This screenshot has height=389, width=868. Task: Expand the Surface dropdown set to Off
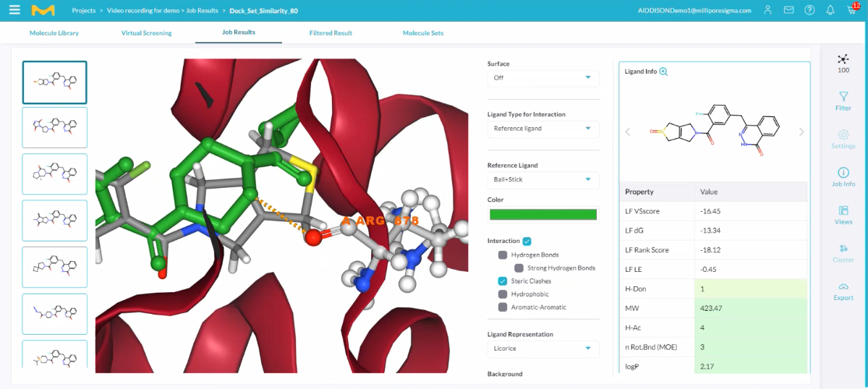[542, 77]
